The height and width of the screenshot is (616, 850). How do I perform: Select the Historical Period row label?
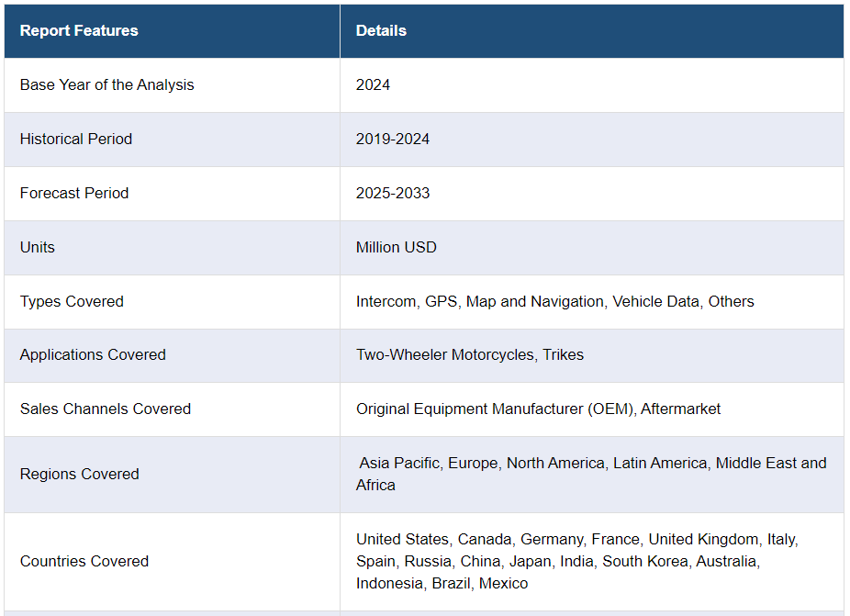[x=76, y=139]
